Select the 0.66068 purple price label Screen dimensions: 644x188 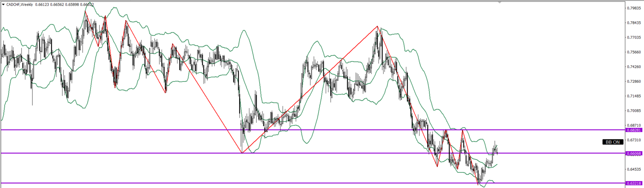(x=634, y=153)
